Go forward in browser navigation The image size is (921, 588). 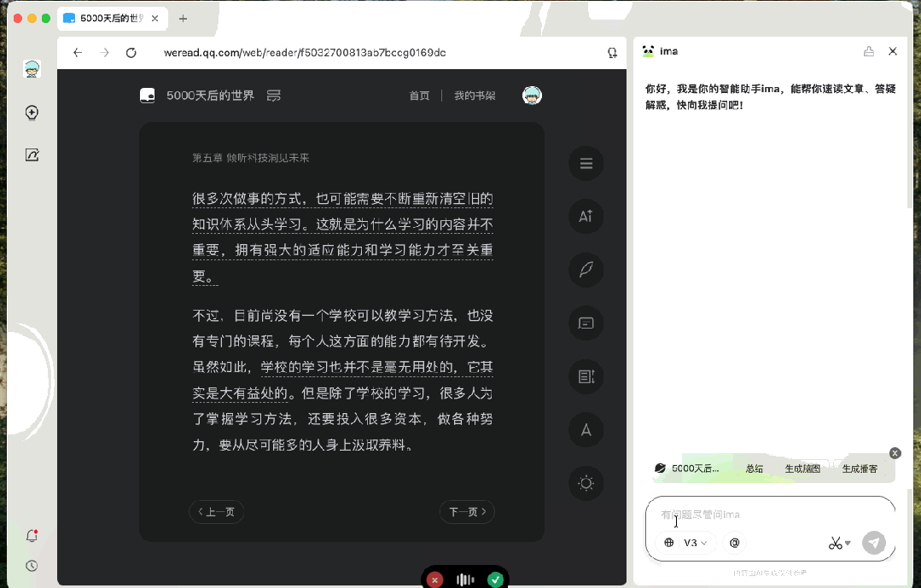pyautogui.click(x=104, y=52)
